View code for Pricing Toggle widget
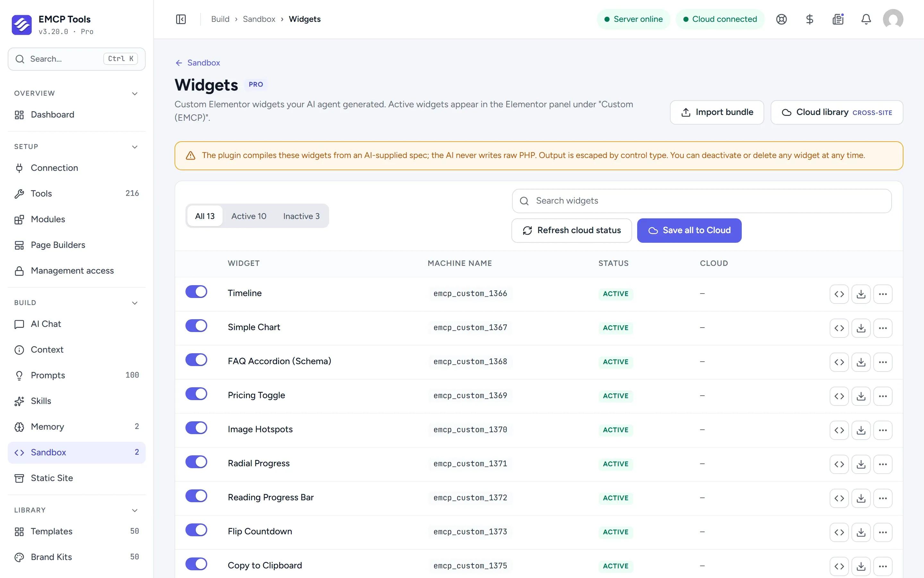The width and height of the screenshot is (924, 578). [839, 396]
